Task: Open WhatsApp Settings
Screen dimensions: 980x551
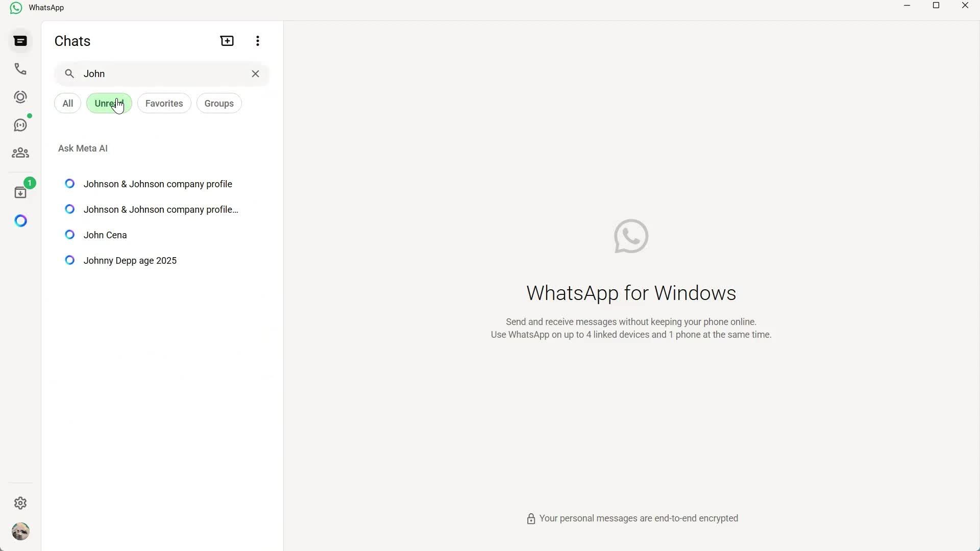Action: 20,503
